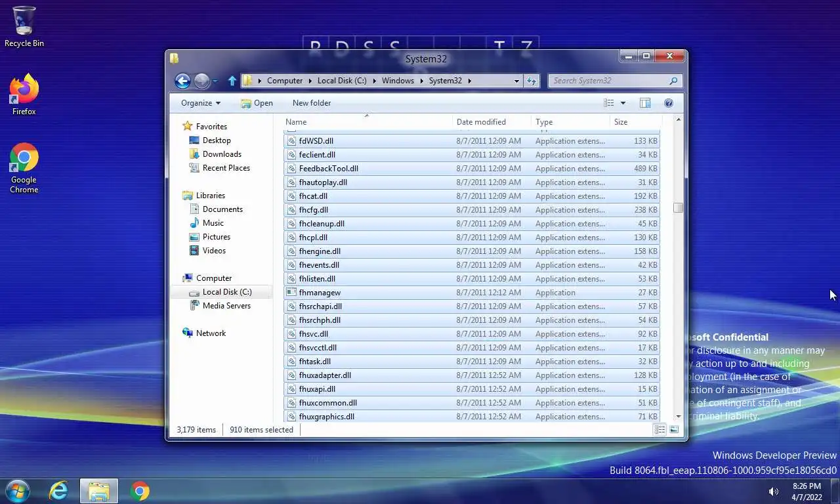This screenshot has width=840, height=504.
Task: Switch to details view in status bar
Action: point(660,430)
